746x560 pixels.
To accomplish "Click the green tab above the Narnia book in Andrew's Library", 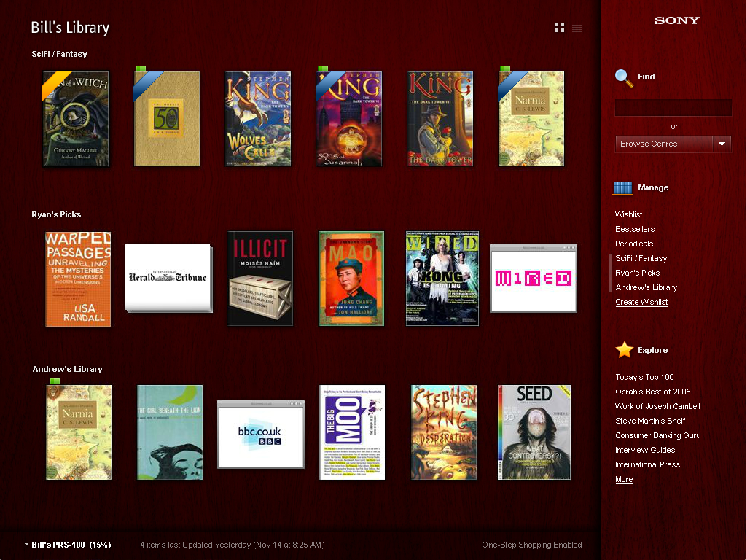I will 55,381.
